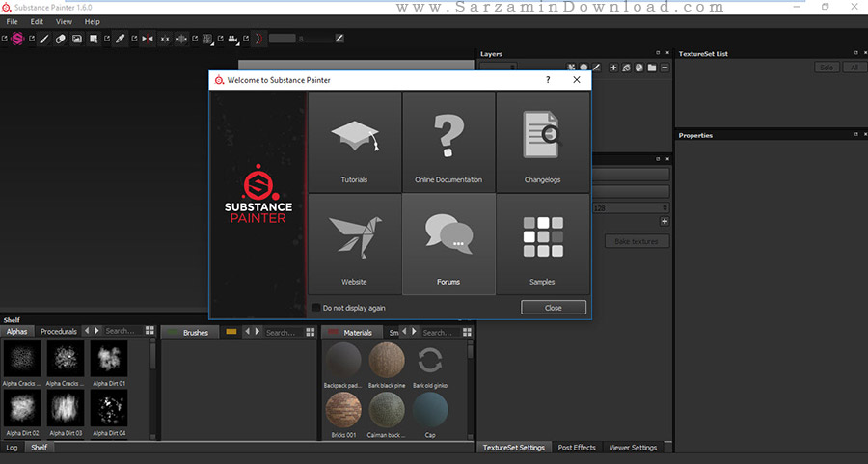Open the Post Effects tab
Image resolution: width=868 pixels, height=464 pixels.
point(577,448)
